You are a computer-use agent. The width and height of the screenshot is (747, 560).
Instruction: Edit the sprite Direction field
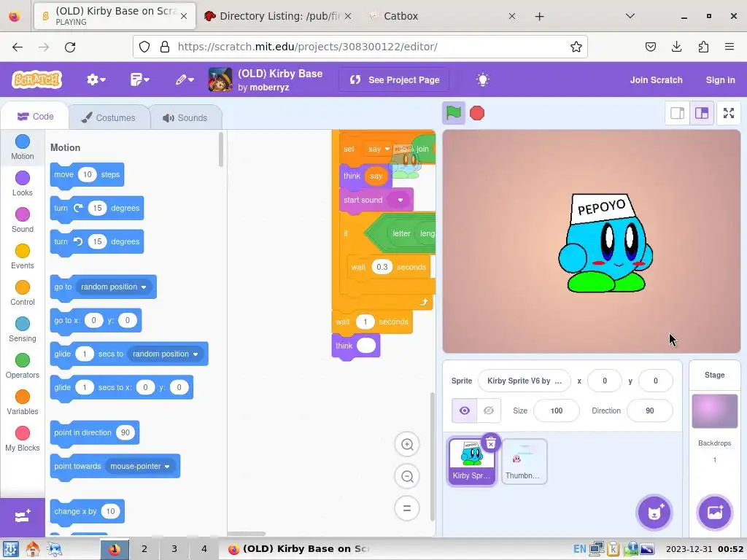650,411
